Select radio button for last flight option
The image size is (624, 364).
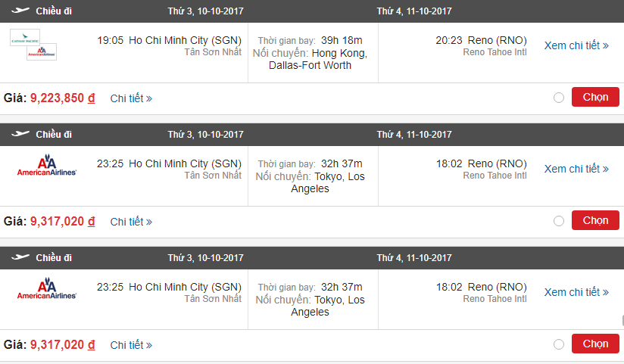tap(559, 344)
